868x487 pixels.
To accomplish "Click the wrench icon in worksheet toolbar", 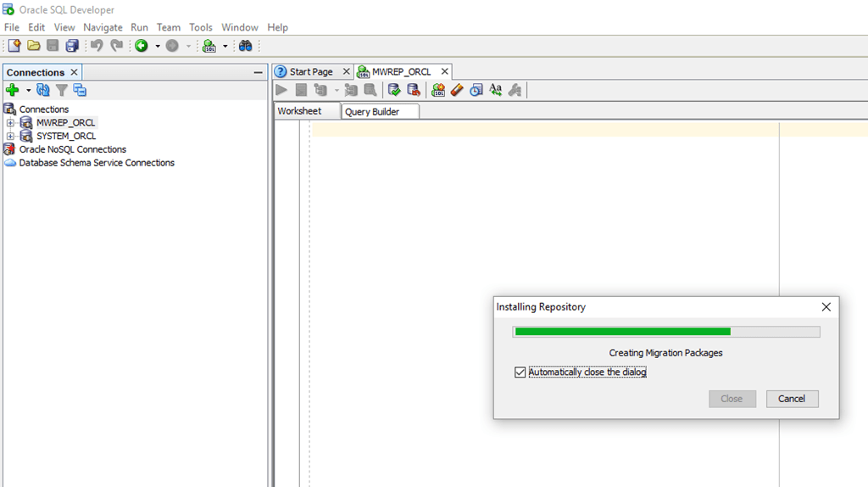I will coord(515,90).
